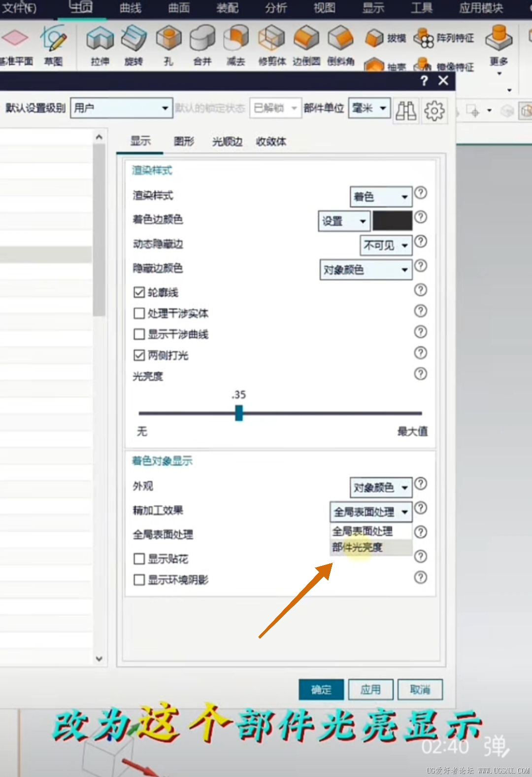Open help for 外观 option
The height and width of the screenshot is (777, 532).
[420, 483]
